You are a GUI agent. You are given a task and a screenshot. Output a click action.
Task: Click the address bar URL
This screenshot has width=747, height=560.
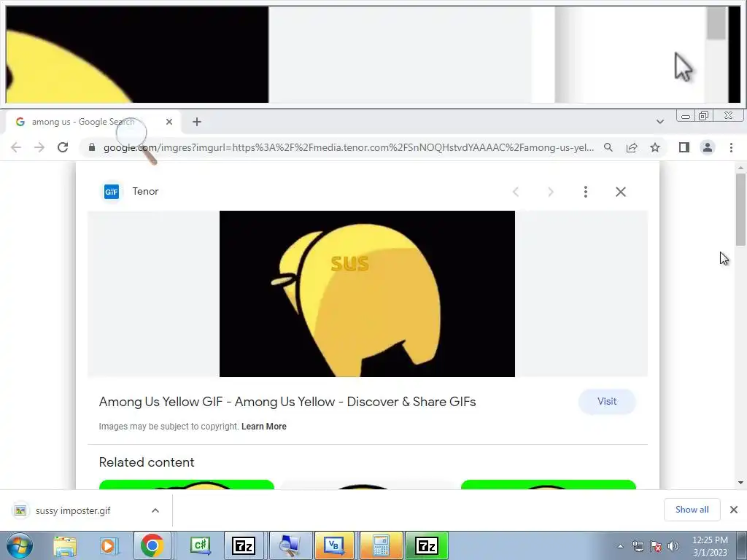point(348,147)
